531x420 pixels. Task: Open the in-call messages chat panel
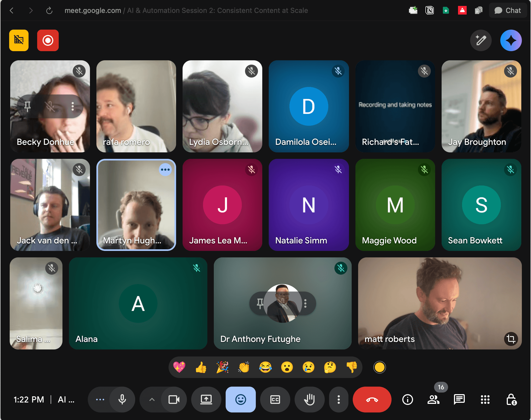click(459, 400)
